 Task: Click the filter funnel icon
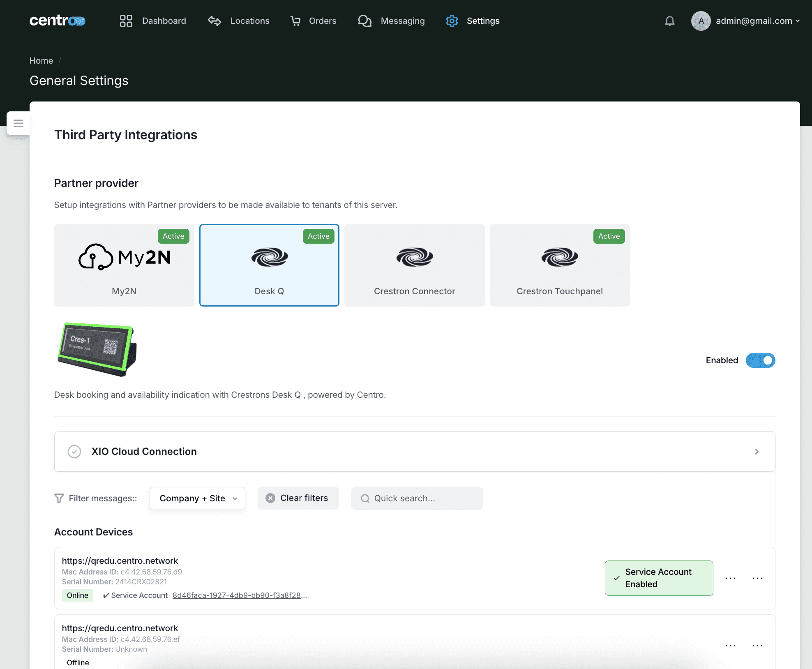[59, 498]
